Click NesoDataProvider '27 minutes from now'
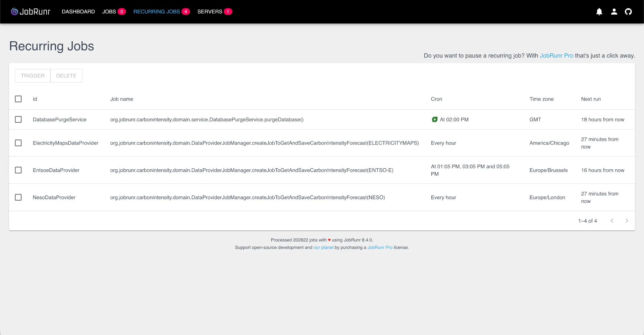 pyautogui.click(x=600, y=197)
